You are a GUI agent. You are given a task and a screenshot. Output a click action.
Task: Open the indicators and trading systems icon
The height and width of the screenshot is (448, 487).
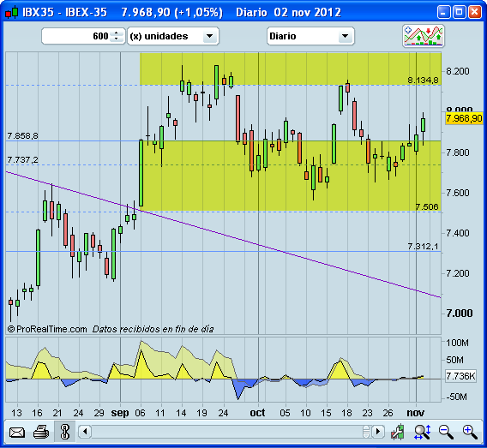point(424,36)
